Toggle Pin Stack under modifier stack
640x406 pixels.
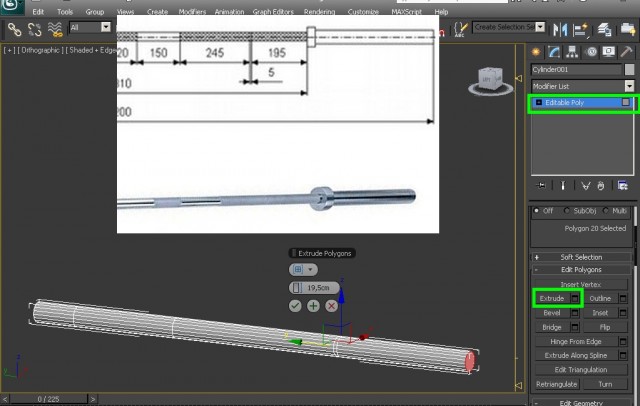click(x=541, y=186)
